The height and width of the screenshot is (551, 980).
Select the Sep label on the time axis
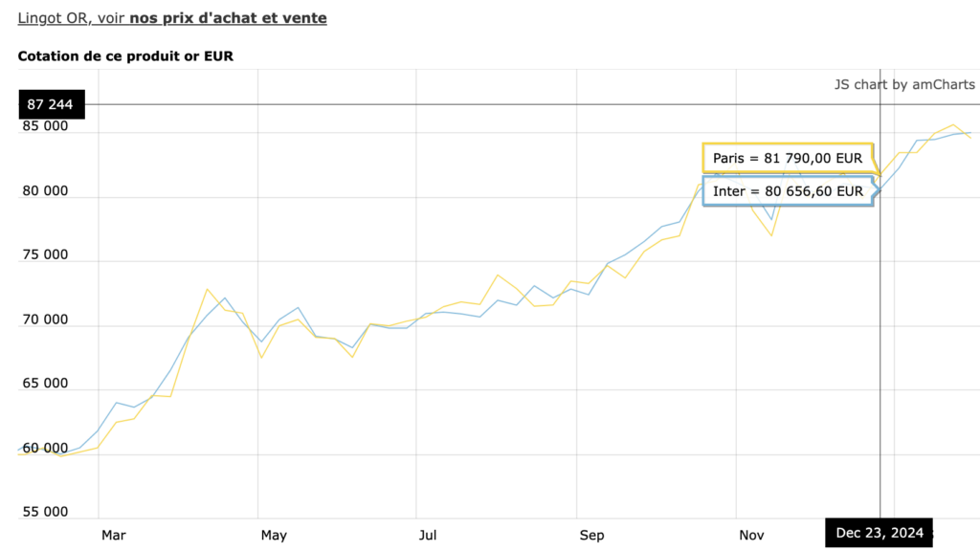591,535
